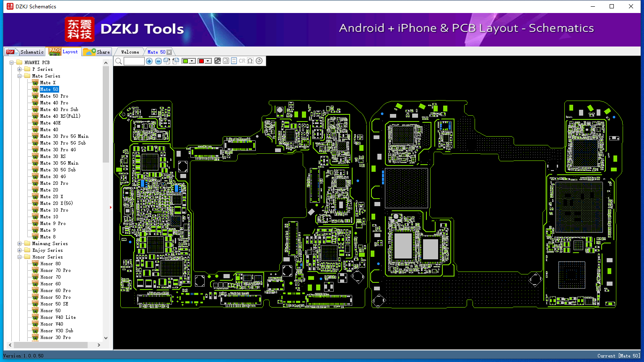
Task: Open Mate 8 layout
Action: tap(48, 237)
